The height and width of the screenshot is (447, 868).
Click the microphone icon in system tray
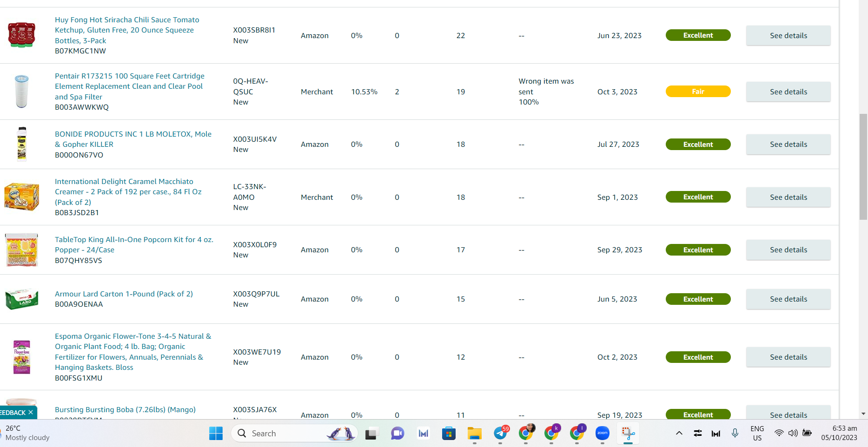point(735,433)
